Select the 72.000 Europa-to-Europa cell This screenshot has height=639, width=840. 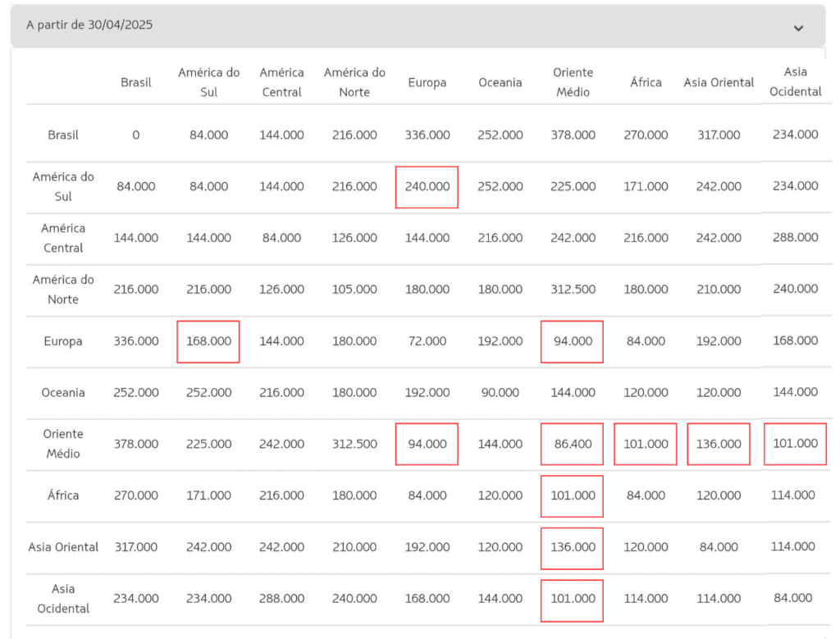click(427, 341)
